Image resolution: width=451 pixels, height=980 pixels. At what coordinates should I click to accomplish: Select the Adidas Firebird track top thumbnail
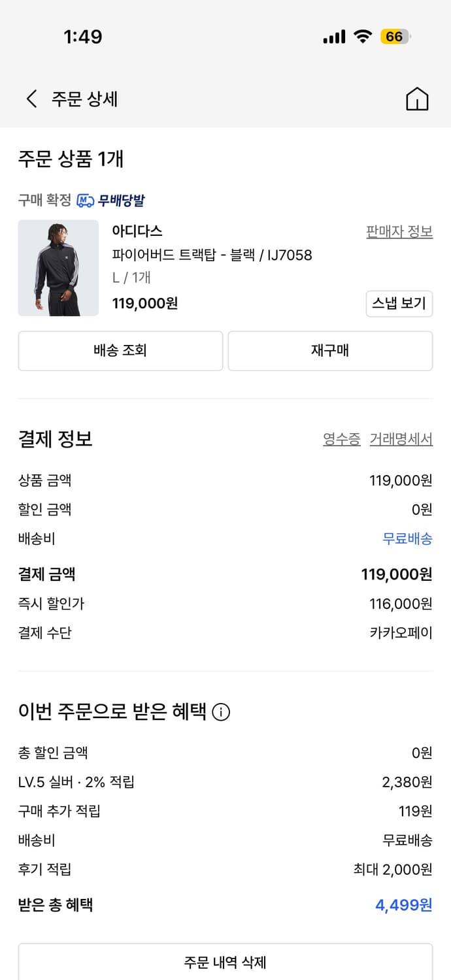pos(58,268)
